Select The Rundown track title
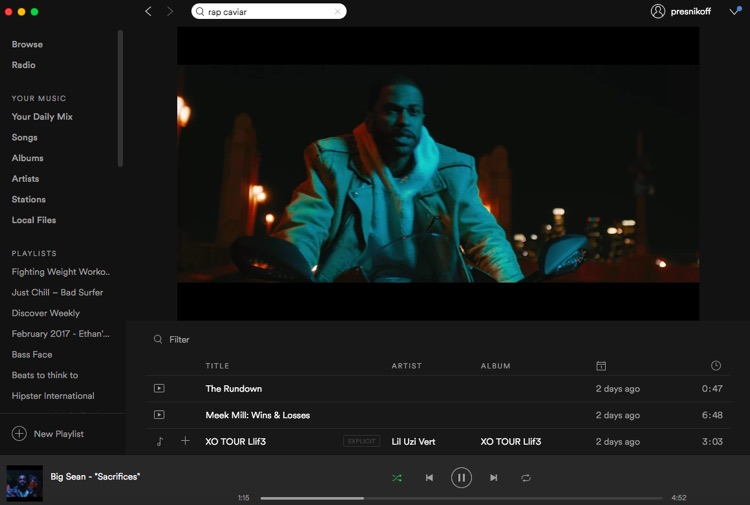 click(233, 389)
